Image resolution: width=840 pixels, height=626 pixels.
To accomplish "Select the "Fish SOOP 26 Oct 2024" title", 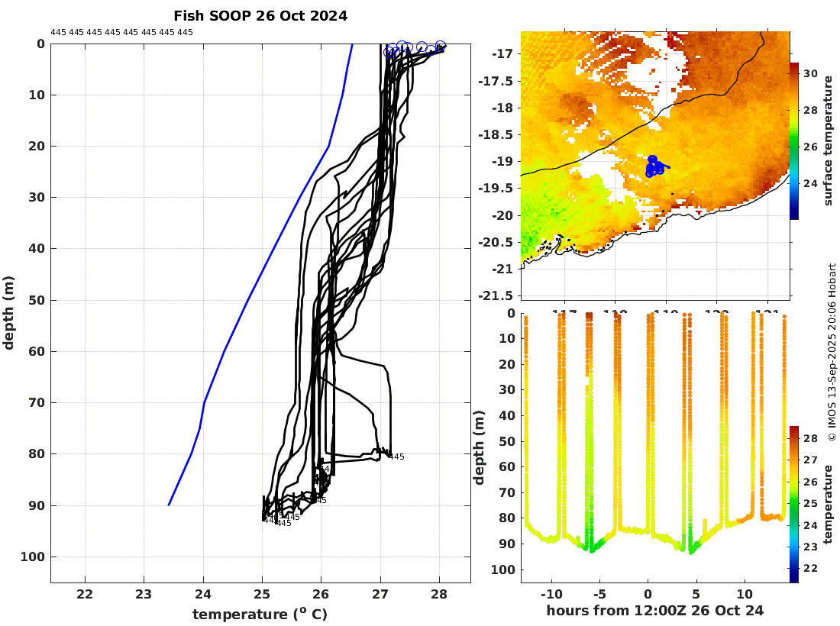I will (260, 15).
